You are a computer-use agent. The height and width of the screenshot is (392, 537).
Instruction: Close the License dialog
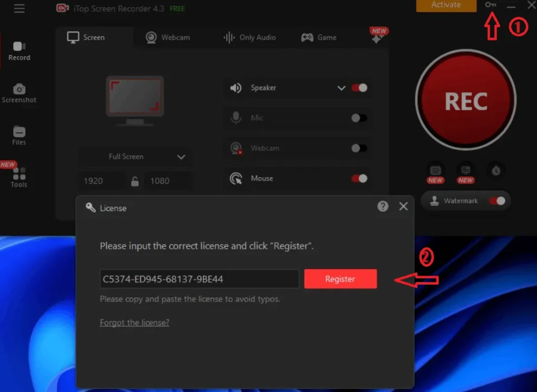[x=403, y=206]
